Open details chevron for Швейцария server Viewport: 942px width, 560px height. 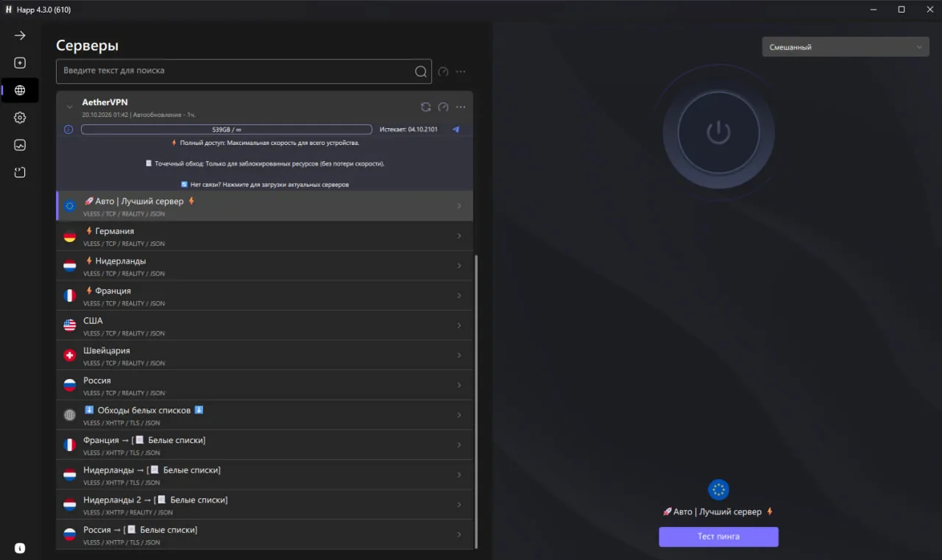pyautogui.click(x=459, y=355)
